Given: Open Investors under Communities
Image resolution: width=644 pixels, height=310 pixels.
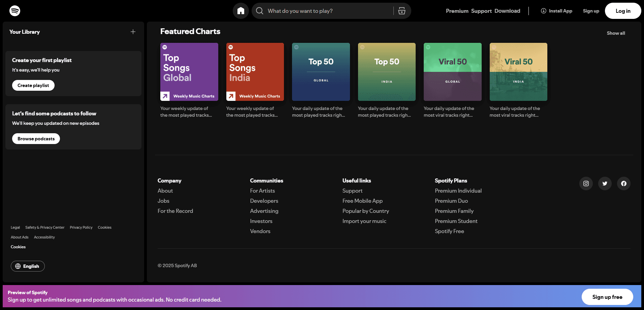Looking at the screenshot, I should 261,221.
